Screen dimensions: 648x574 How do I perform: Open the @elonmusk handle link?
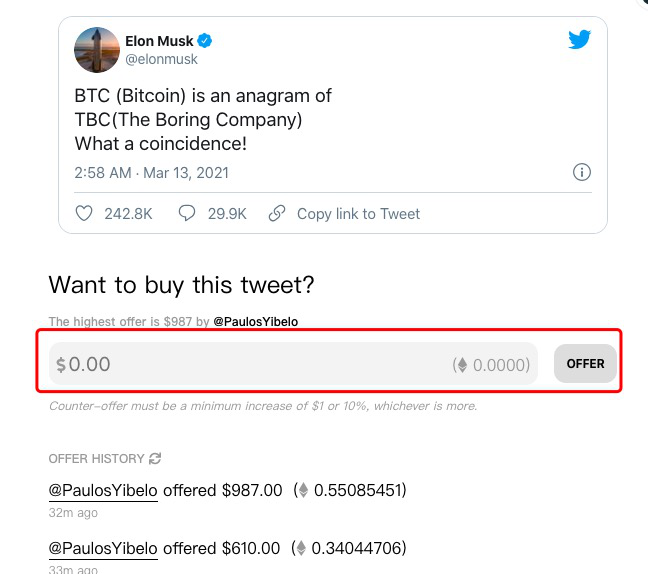(x=161, y=59)
